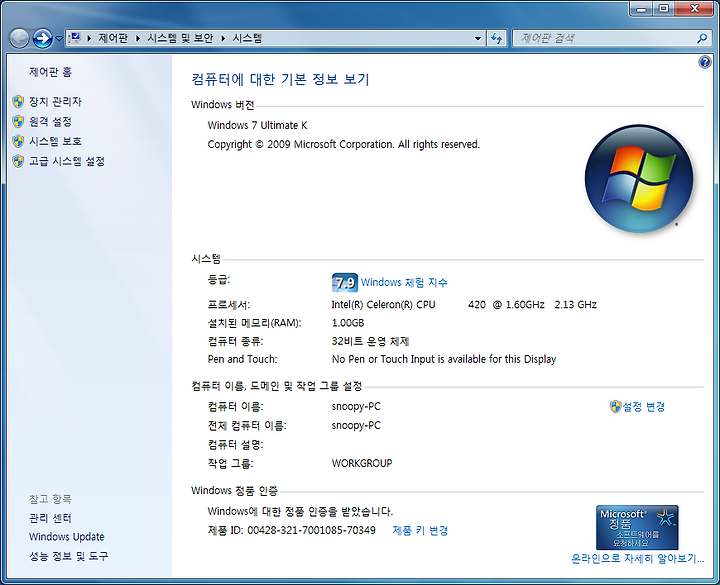Click the Copyright © 2009 Microsoft line
Image resolution: width=720 pixels, height=585 pixels.
[343, 145]
